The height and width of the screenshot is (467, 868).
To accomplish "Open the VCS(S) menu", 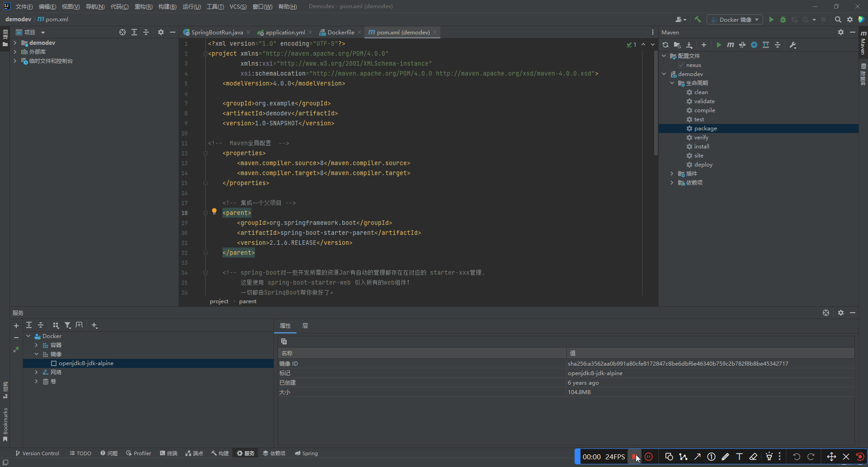I will tap(238, 6).
